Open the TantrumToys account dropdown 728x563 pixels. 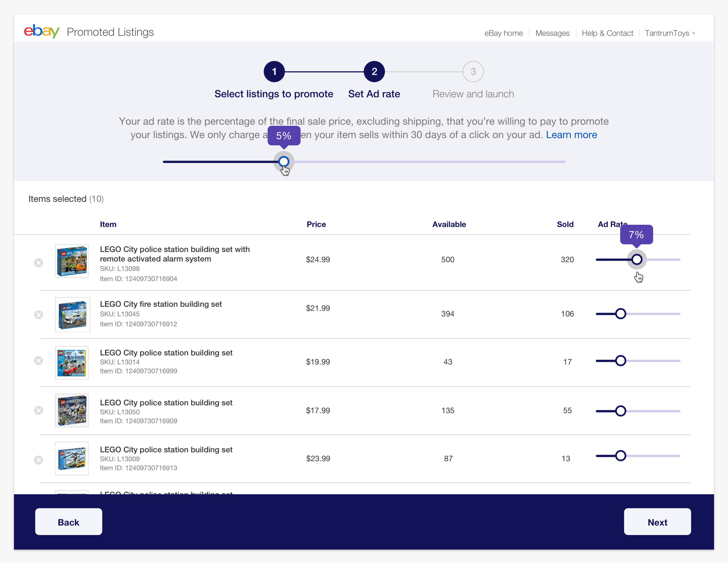pyautogui.click(x=670, y=33)
